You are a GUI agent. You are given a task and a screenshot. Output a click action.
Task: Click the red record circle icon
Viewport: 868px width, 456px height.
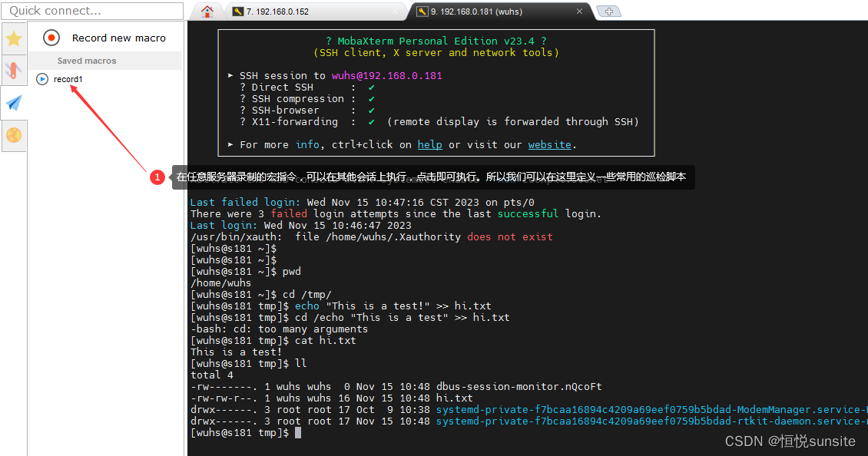[51, 38]
